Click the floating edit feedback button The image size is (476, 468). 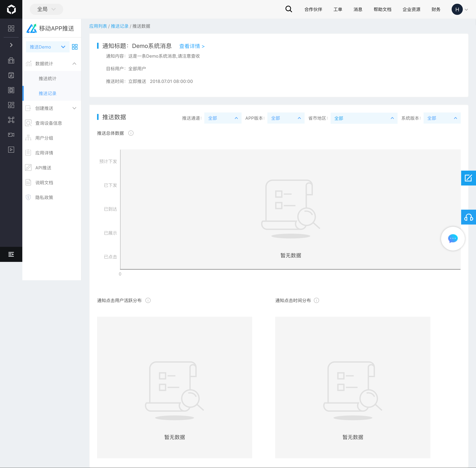coord(468,178)
